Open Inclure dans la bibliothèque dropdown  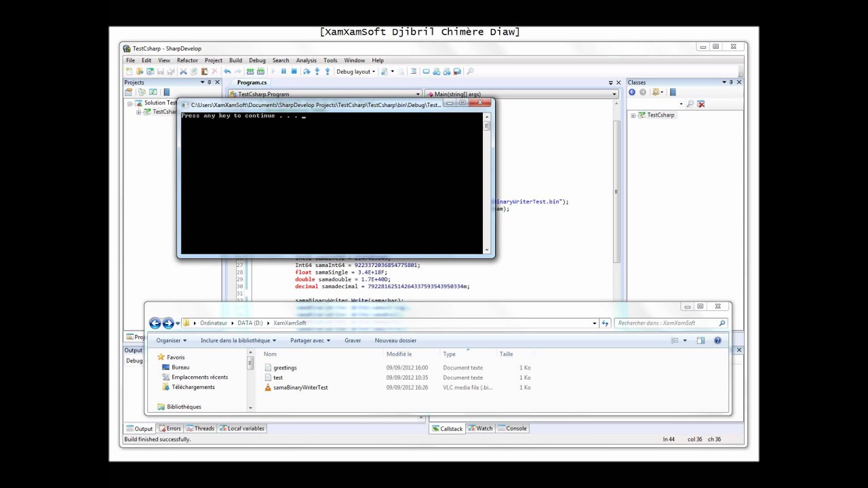239,340
